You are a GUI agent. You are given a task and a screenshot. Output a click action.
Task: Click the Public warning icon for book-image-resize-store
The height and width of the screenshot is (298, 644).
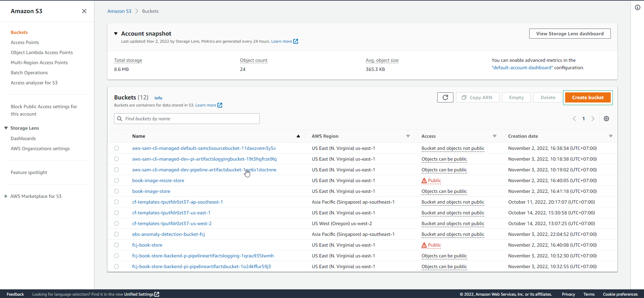[x=424, y=180]
